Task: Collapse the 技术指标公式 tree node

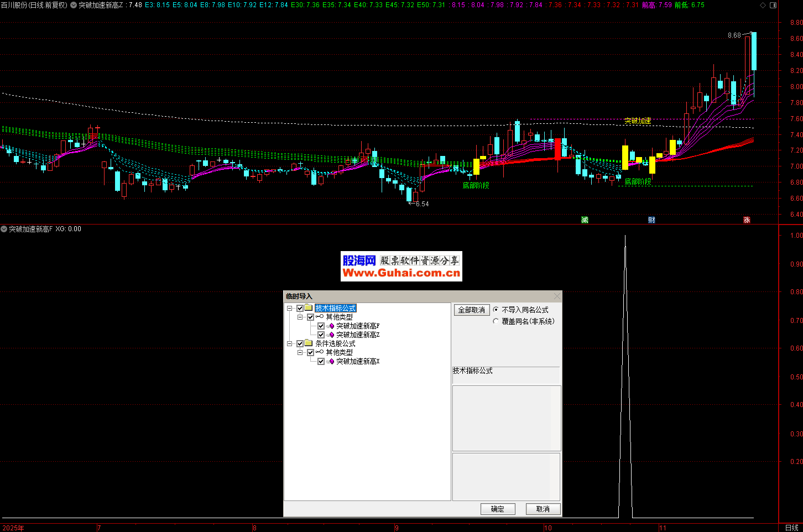Action: click(x=289, y=308)
